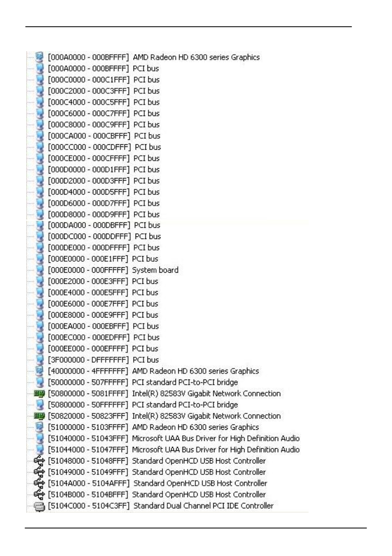Select PCI bus entry 000DC000 - 000DDFFF
The height and width of the screenshot is (556, 392).
[x=104, y=236]
